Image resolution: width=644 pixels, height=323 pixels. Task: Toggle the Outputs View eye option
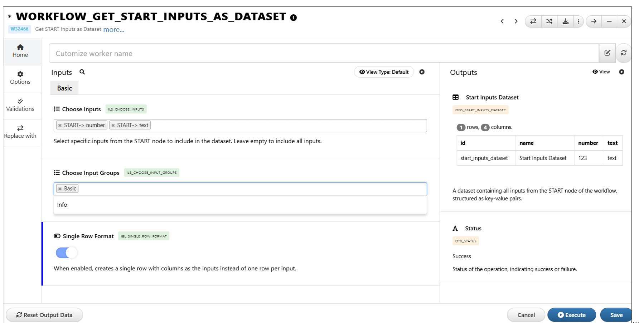[601, 72]
